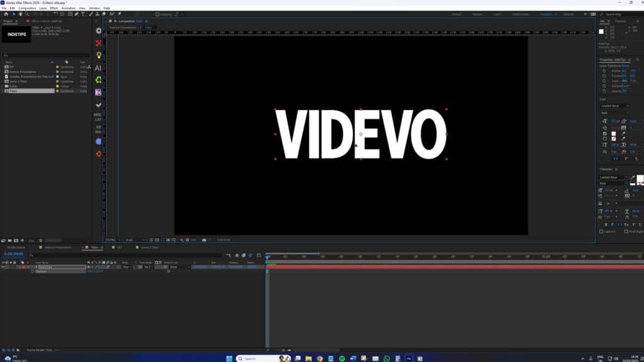Image resolution: width=644 pixels, height=362 pixels.
Task: Open the Window menu
Action: point(94,8)
